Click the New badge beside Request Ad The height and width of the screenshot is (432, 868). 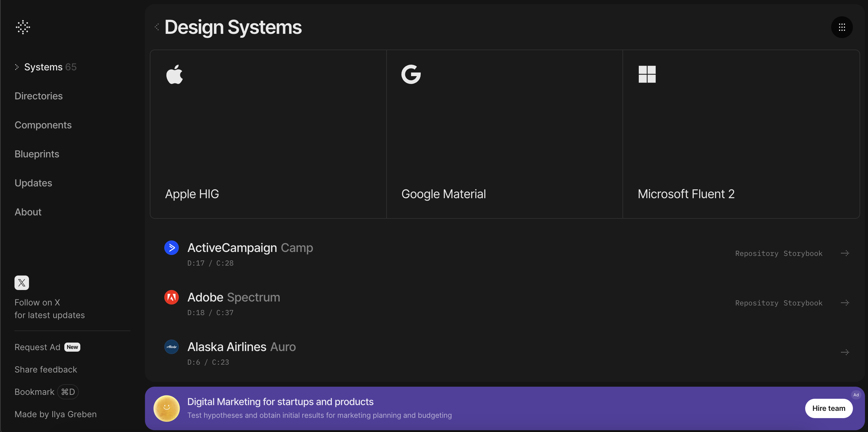click(72, 347)
